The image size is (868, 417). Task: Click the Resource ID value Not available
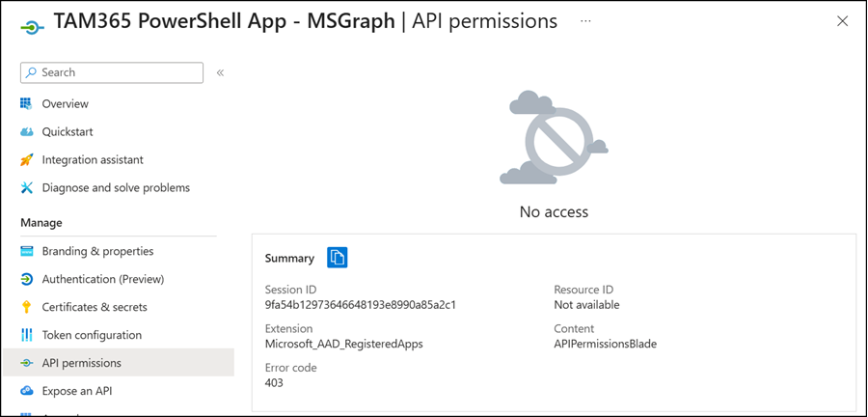[x=586, y=305]
